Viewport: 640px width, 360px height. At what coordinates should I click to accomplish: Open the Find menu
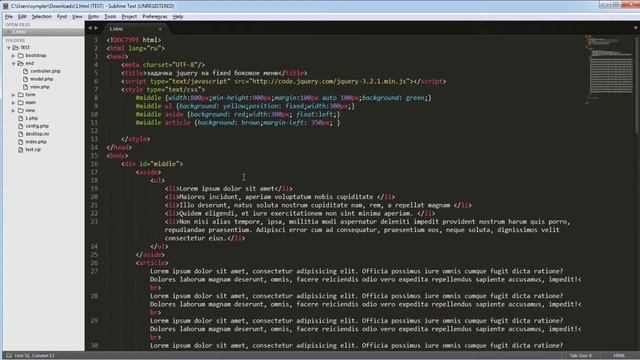[62, 17]
